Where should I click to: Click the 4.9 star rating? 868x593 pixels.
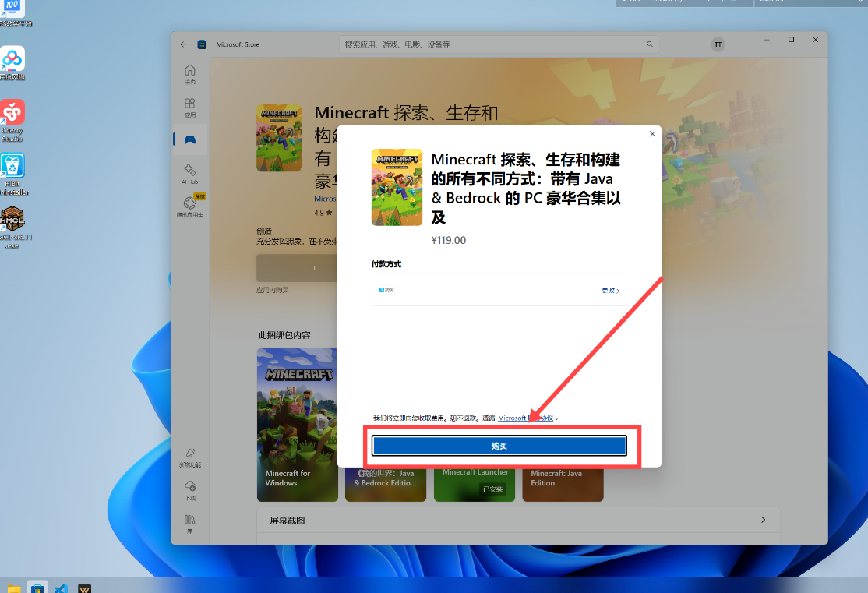(323, 213)
